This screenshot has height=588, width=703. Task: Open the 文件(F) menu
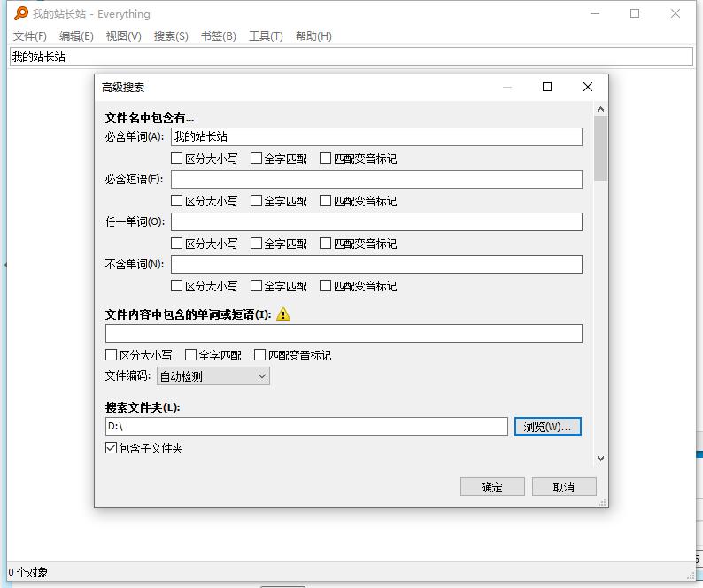tap(30, 36)
